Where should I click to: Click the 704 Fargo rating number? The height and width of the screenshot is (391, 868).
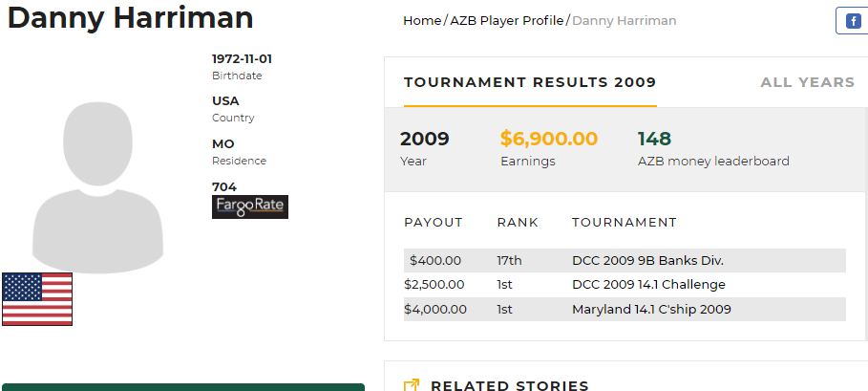224,186
